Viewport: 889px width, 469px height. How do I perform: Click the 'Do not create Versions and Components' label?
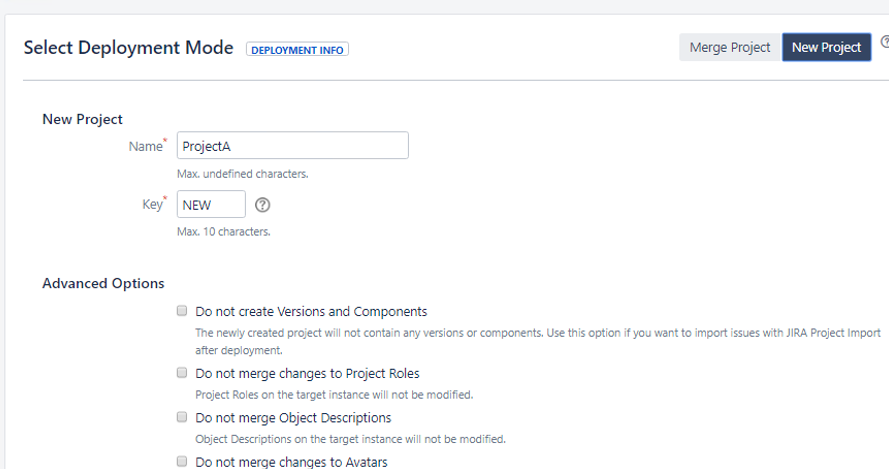point(311,312)
